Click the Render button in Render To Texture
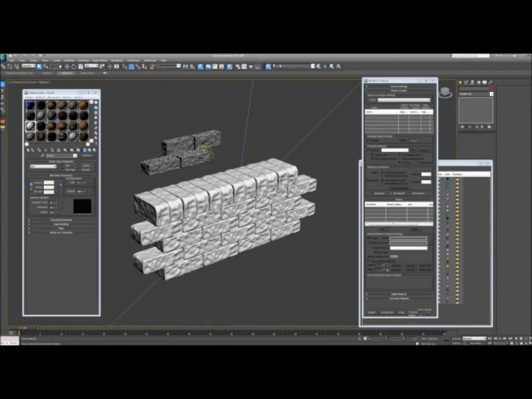 tap(372, 312)
